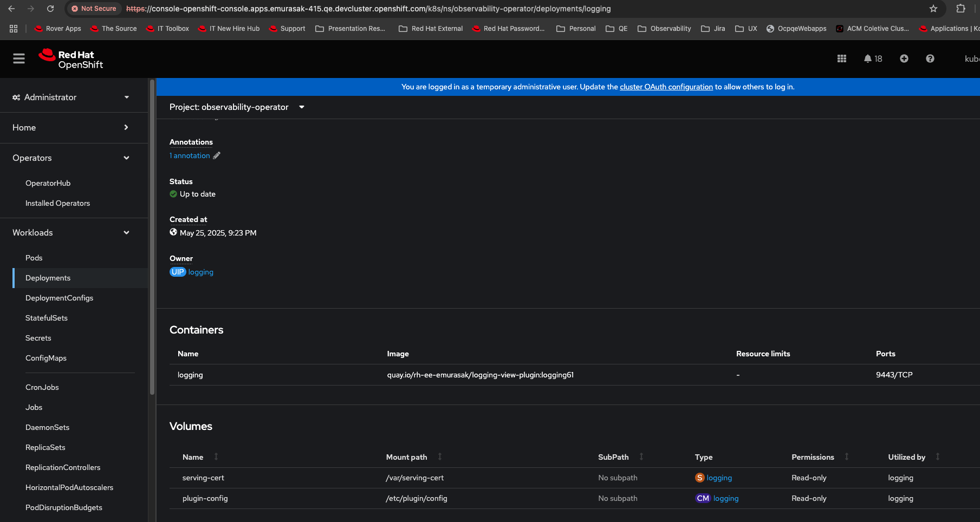Click the Not Secure warning badge
Screen dimensions: 980x522
coord(94,9)
